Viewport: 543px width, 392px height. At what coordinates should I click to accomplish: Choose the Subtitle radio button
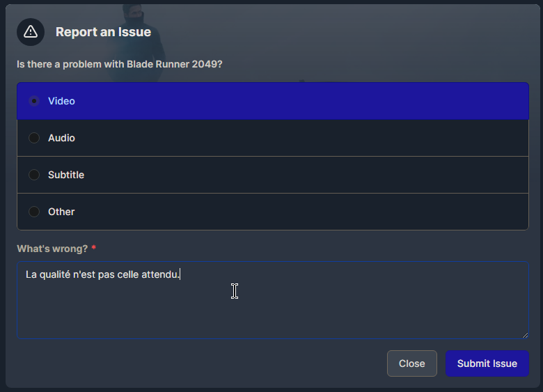(34, 175)
